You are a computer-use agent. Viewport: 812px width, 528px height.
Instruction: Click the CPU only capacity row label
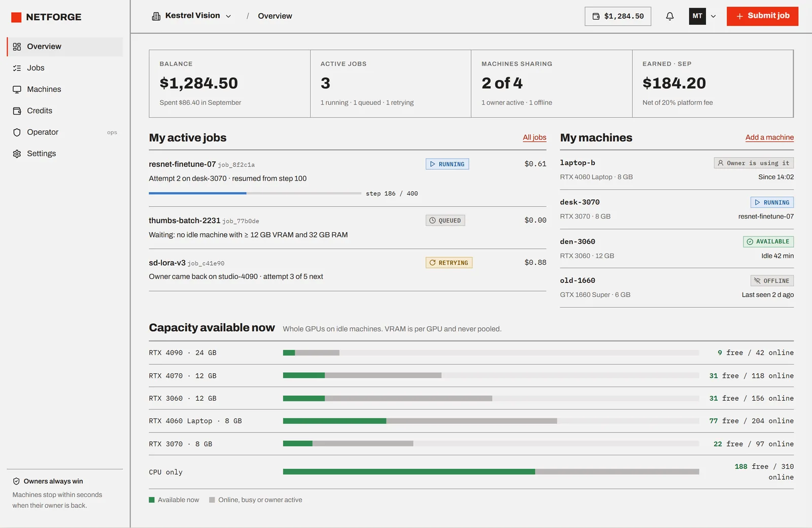165,472
